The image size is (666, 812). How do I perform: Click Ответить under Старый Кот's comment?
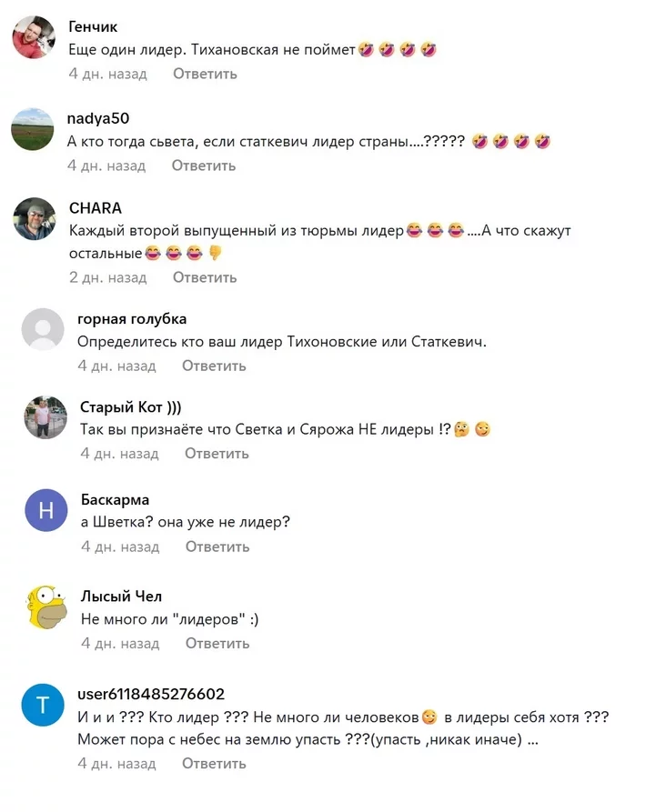point(217,454)
